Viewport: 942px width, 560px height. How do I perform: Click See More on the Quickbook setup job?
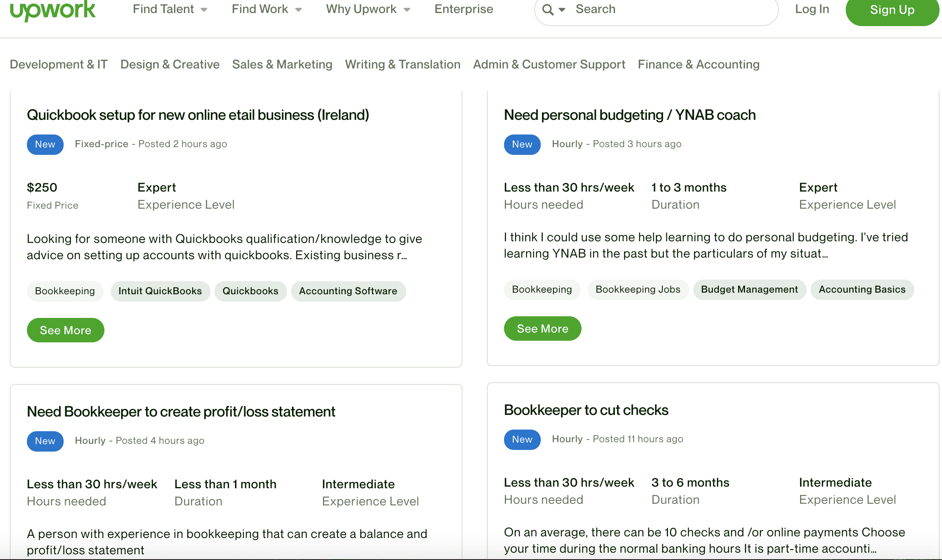pyautogui.click(x=65, y=330)
